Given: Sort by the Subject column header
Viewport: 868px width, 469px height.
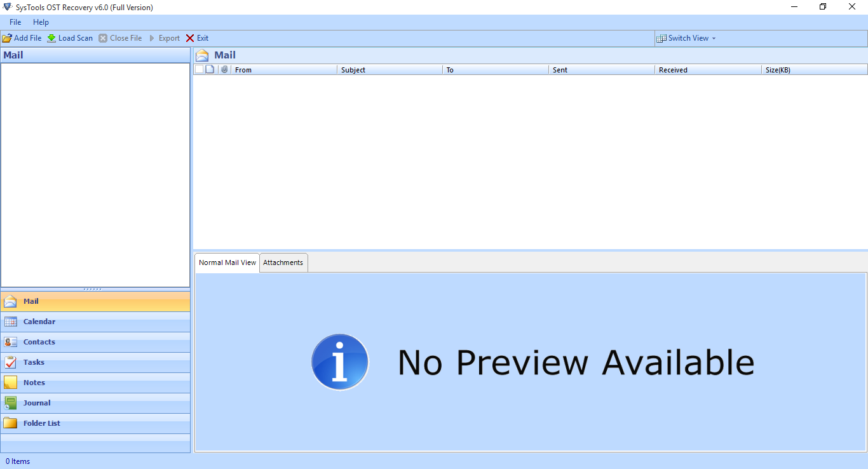Looking at the screenshot, I should tap(390, 70).
